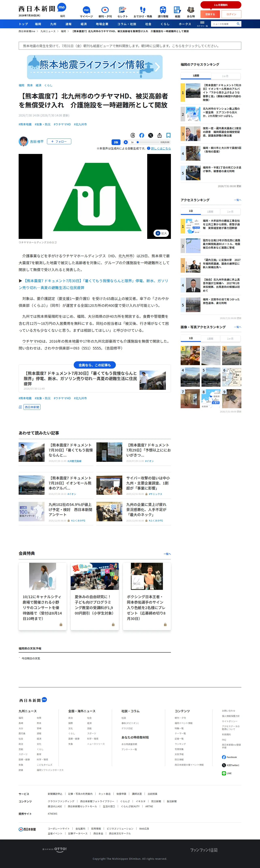Open the photo ranked 1 in the photo ranking

pos(190,355)
